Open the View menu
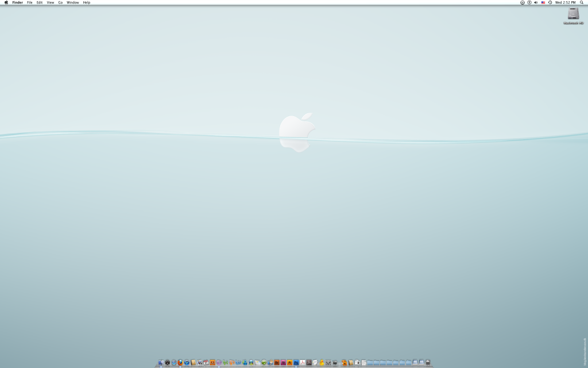 pyautogui.click(x=51, y=3)
